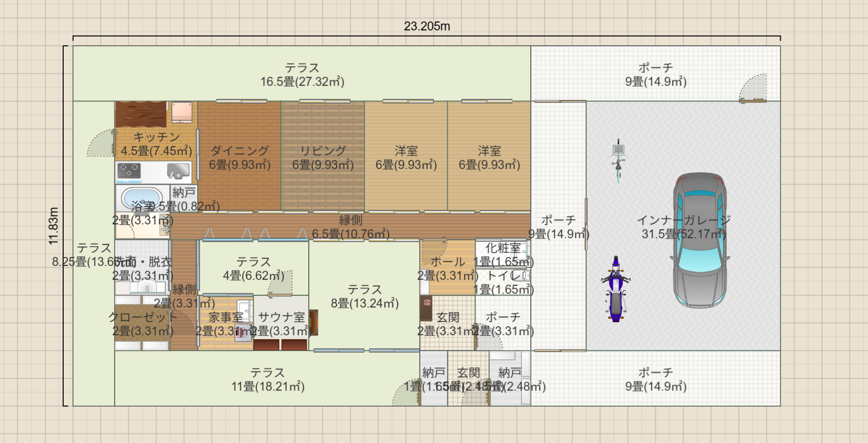Viewport: 868px width, 443px height.
Task: Select the bicycle in the garage
Action: 618,160
